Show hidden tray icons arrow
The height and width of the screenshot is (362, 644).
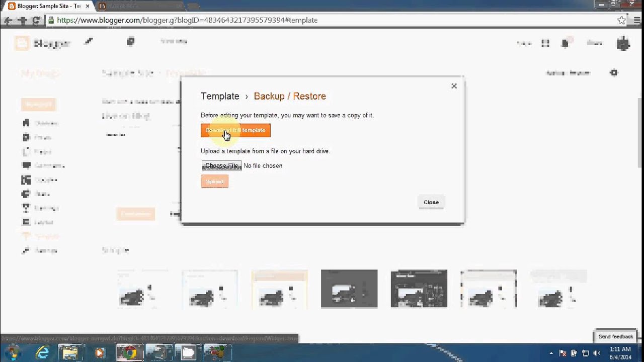click(x=551, y=353)
